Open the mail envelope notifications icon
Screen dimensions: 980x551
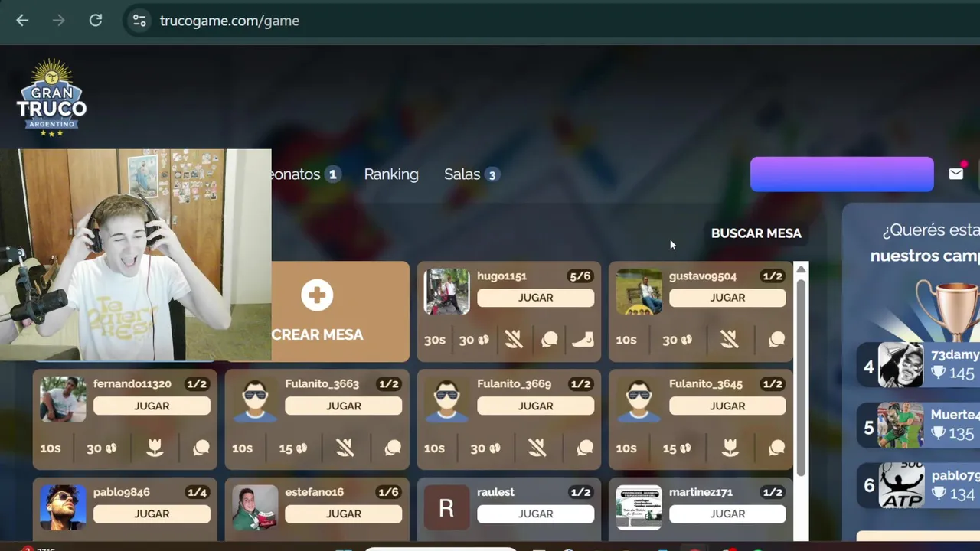(x=956, y=174)
